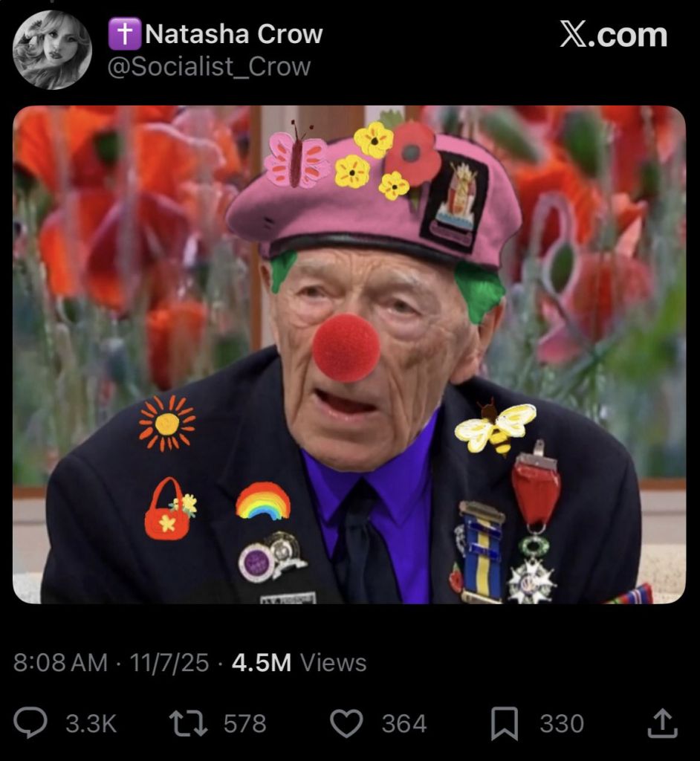Click the Natasha Crow display name
The image size is (700, 761).
coord(233,34)
